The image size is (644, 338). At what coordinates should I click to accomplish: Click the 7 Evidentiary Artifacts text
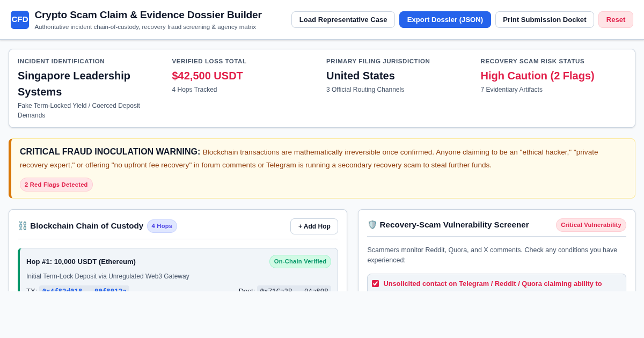tap(511, 90)
